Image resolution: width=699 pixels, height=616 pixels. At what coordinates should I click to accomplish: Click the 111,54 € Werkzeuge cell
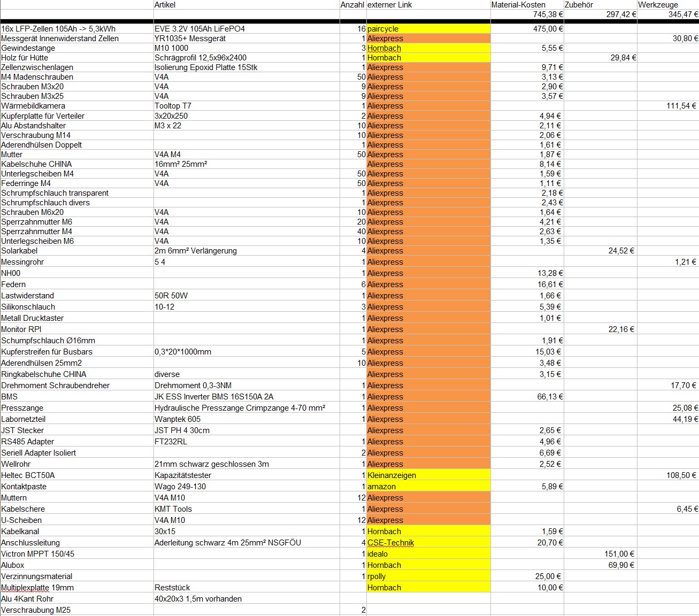point(668,106)
